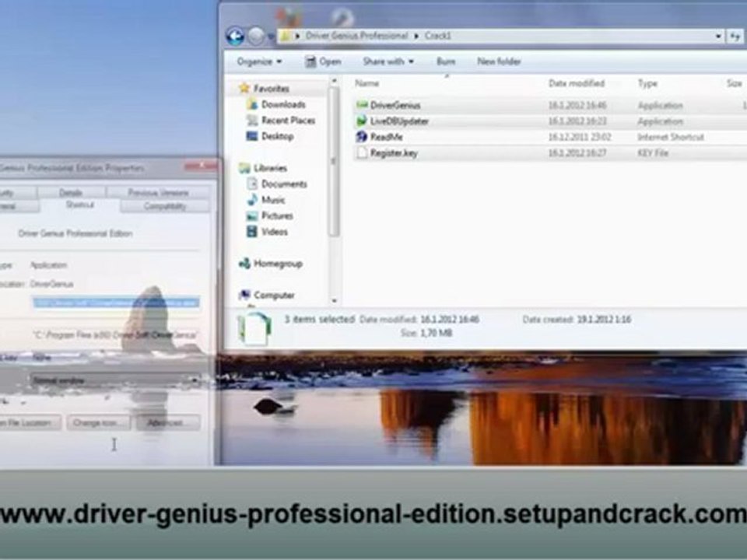Screen dimensions: 747x560
Task: Click the Music note icon
Action: point(252,200)
